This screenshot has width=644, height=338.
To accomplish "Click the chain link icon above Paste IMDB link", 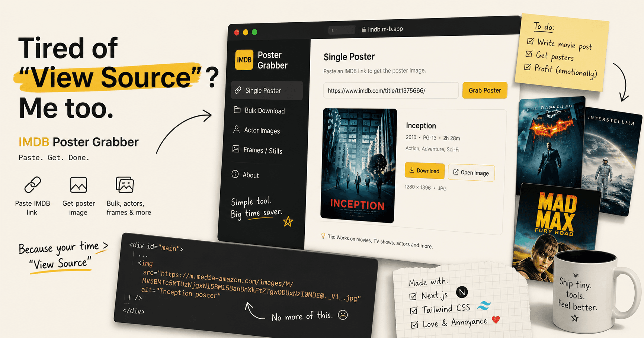I will (33, 185).
